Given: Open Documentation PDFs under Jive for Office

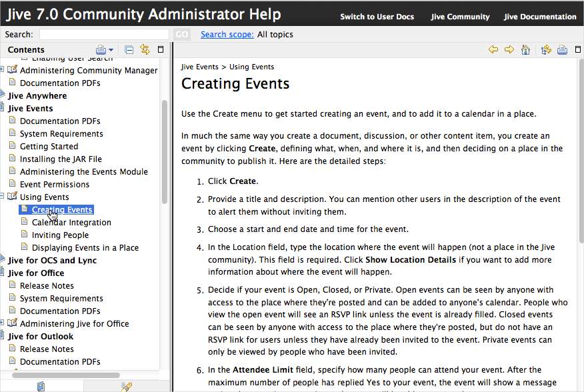Looking at the screenshot, I should point(60,311).
